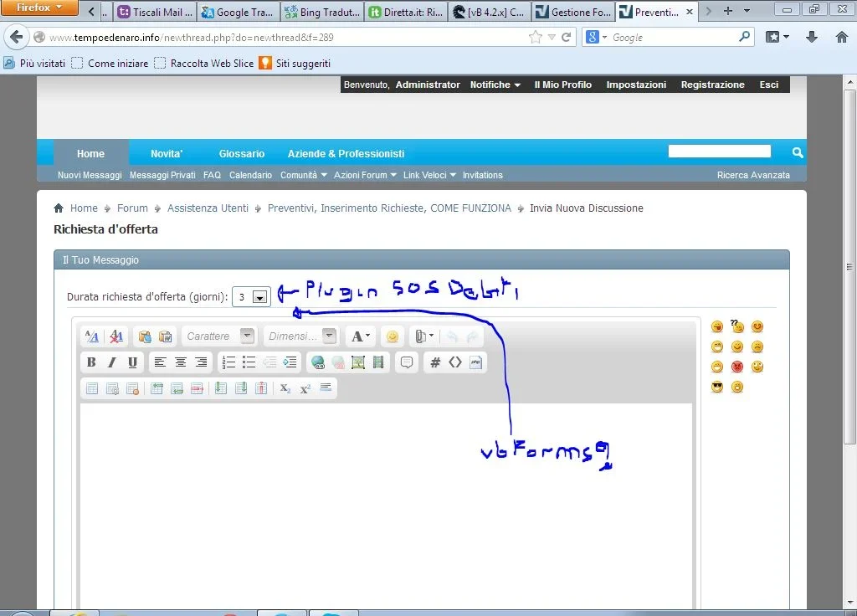Expand the Azioni Forum menu
Viewport: 857px width, 616px height.
(x=365, y=175)
